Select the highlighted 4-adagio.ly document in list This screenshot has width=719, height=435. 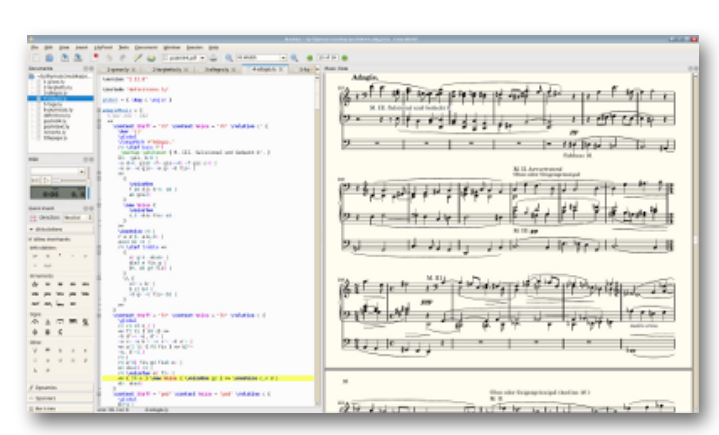[61, 98]
